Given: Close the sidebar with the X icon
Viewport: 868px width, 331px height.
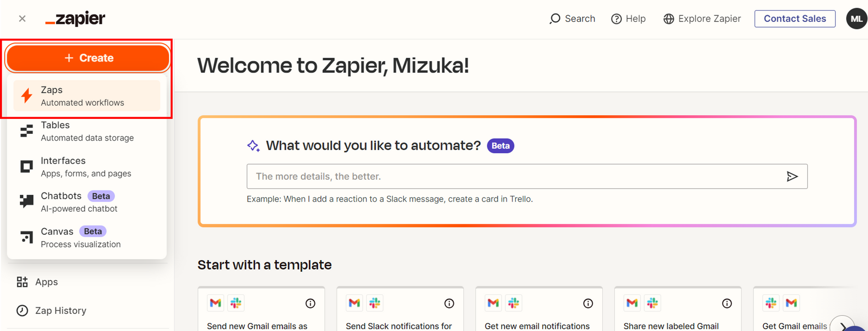Looking at the screenshot, I should coord(22,19).
